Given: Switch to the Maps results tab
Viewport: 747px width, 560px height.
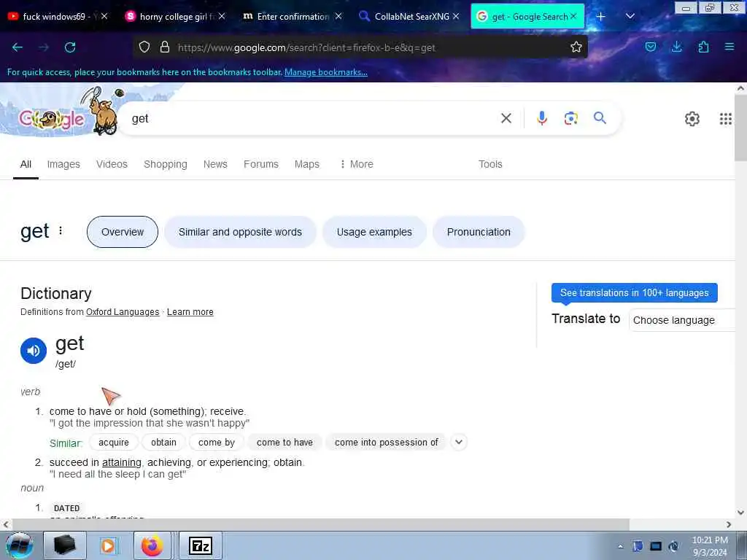Looking at the screenshot, I should click(x=307, y=164).
